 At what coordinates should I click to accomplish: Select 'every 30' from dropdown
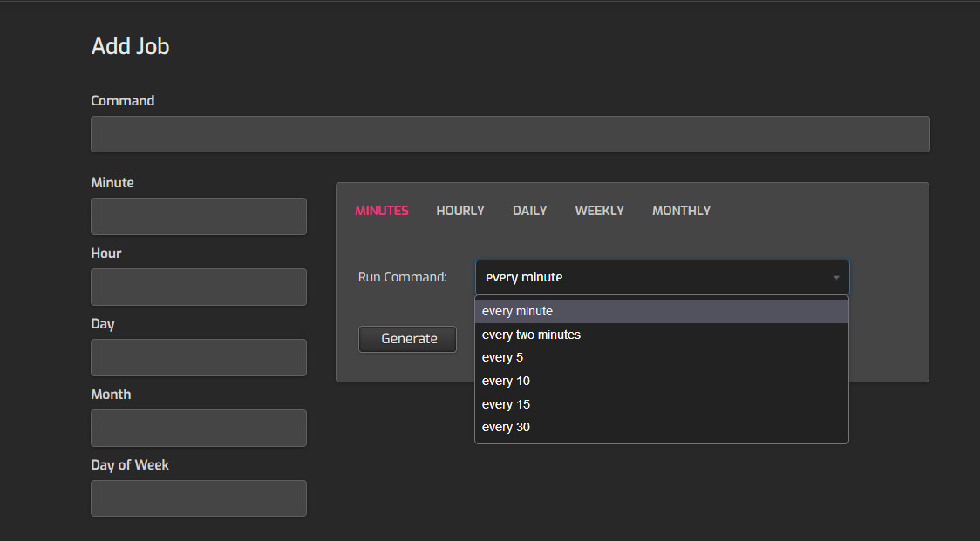(506, 427)
